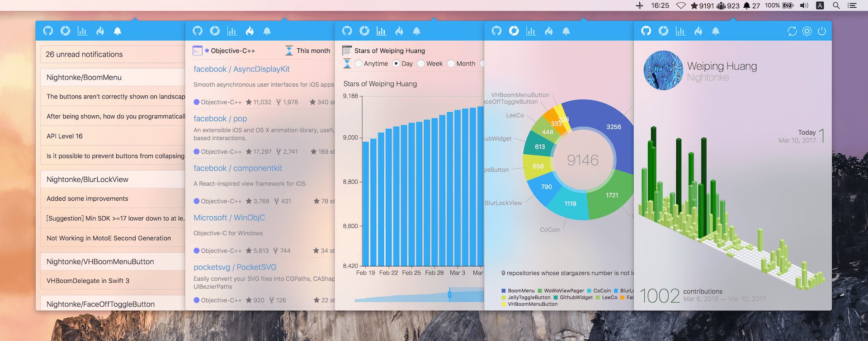Open settings via the gear icon

pos(807,31)
